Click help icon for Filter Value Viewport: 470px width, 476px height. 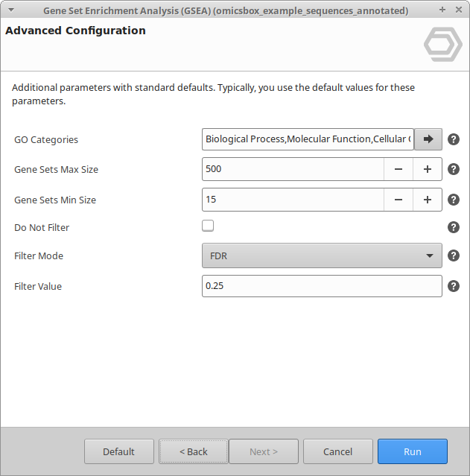[x=453, y=286]
